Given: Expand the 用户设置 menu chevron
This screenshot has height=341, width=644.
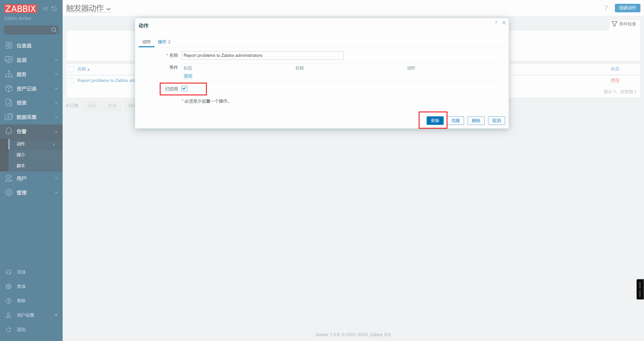Looking at the screenshot, I should pyautogui.click(x=56, y=315).
